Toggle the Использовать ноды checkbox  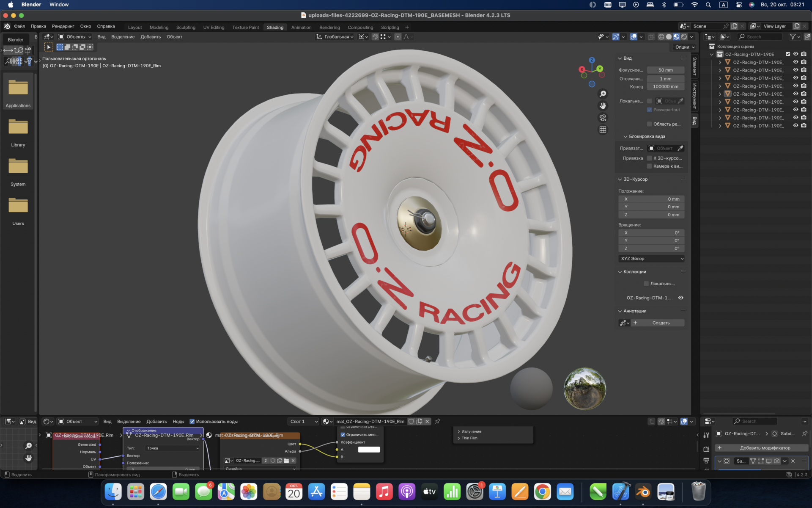[x=192, y=421]
